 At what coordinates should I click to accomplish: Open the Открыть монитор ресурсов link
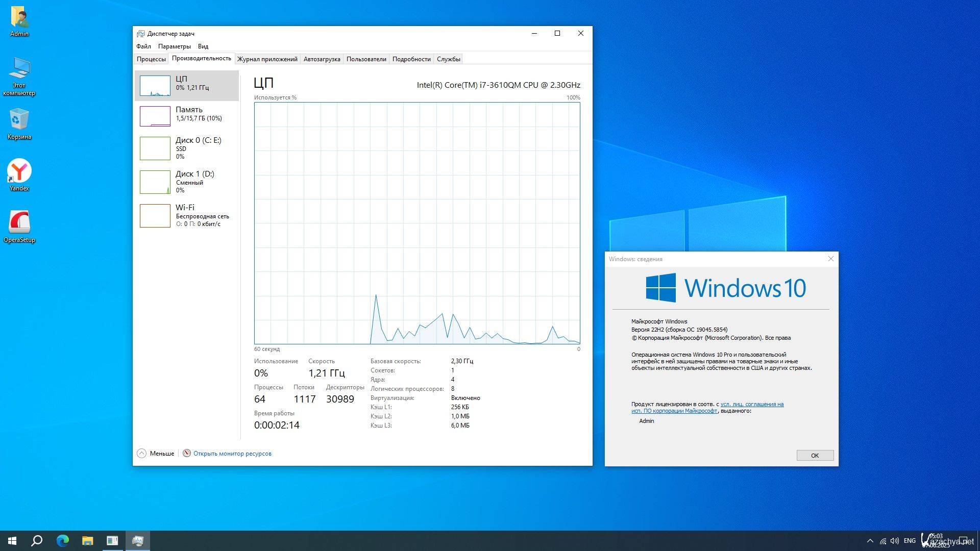[x=232, y=454]
